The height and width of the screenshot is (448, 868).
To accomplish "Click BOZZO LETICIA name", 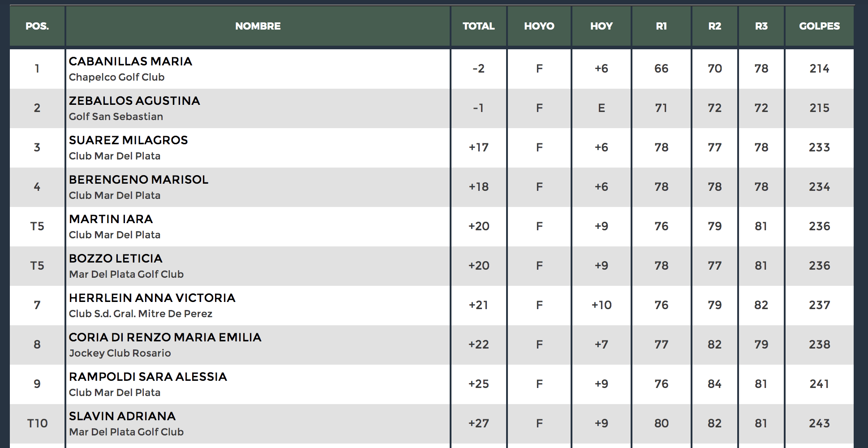I will (x=116, y=258).
